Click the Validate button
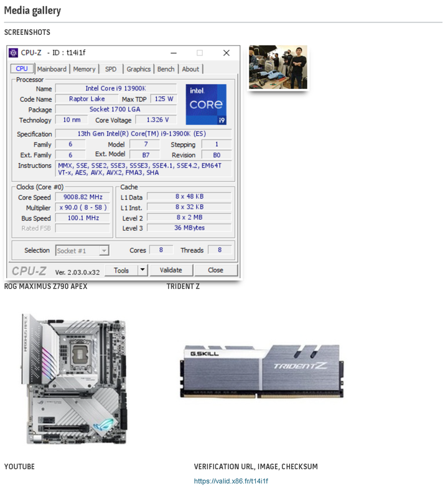448x491 pixels. point(171,270)
